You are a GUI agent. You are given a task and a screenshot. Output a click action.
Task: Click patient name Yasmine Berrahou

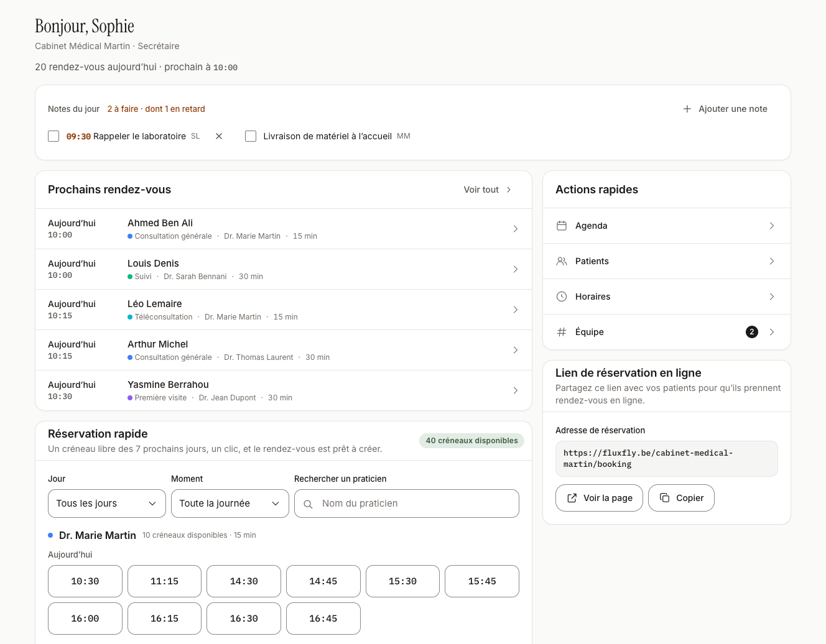[168, 385]
